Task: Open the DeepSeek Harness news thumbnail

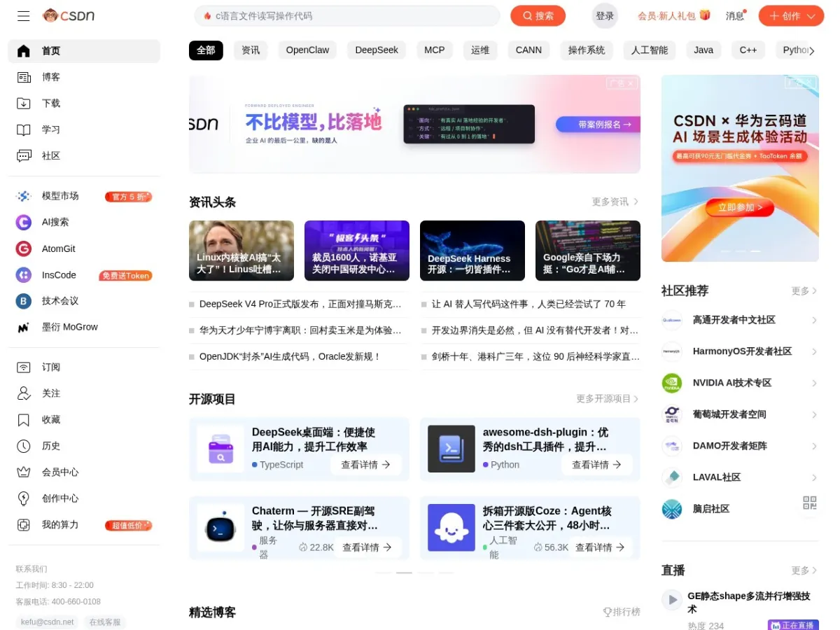Action: [472, 251]
